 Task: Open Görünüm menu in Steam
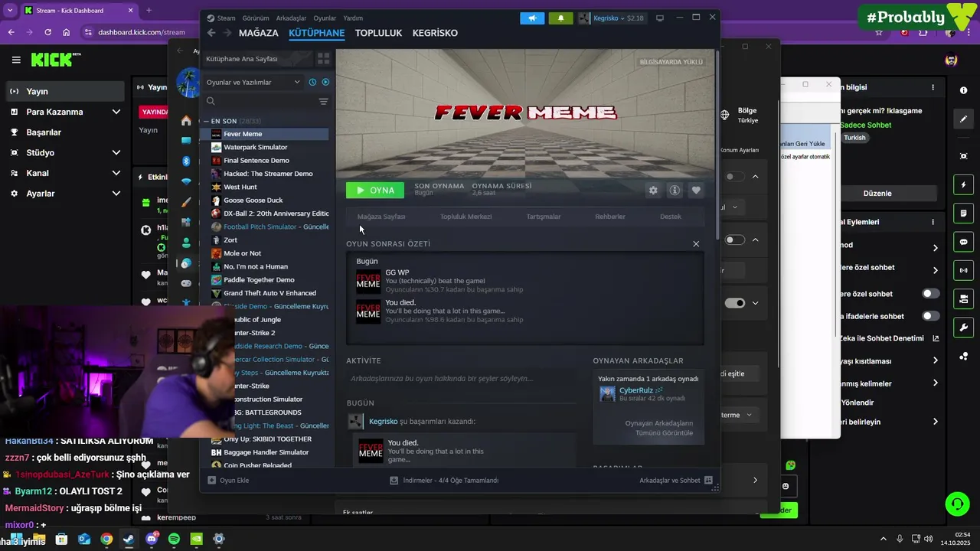pyautogui.click(x=256, y=18)
